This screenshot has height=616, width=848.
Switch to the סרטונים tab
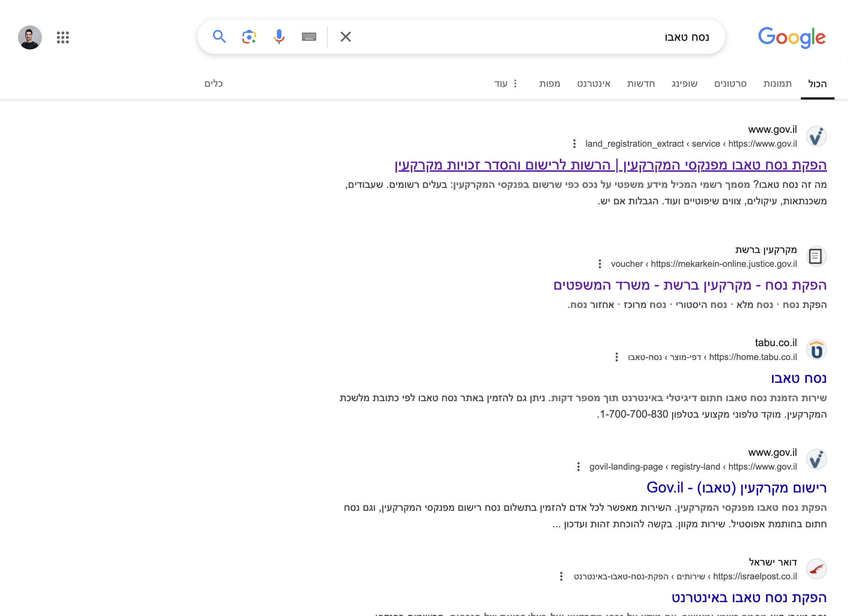(730, 83)
